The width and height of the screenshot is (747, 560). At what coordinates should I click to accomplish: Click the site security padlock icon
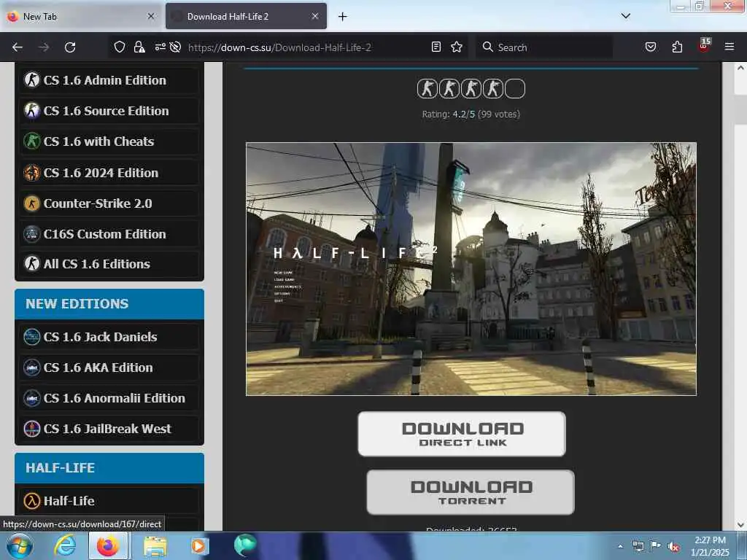pyautogui.click(x=139, y=47)
